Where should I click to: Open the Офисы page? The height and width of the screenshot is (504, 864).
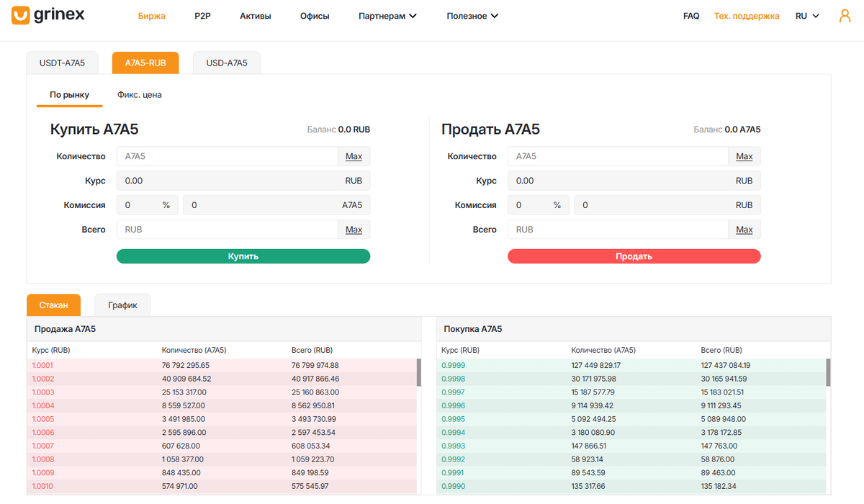pyautogui.click(x=315, y=16)
